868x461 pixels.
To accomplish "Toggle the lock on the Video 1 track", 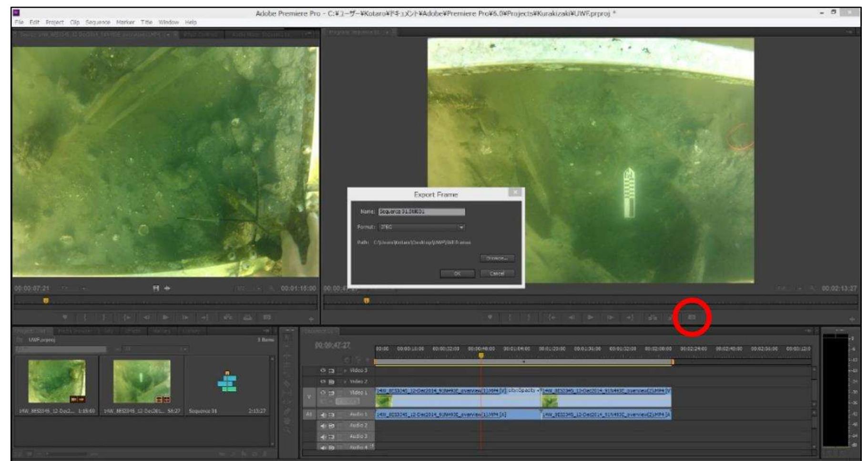I will pos(331,393).
